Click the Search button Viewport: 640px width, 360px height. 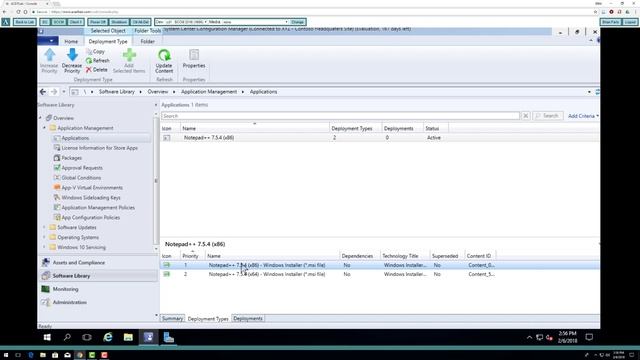coord(548,116)
